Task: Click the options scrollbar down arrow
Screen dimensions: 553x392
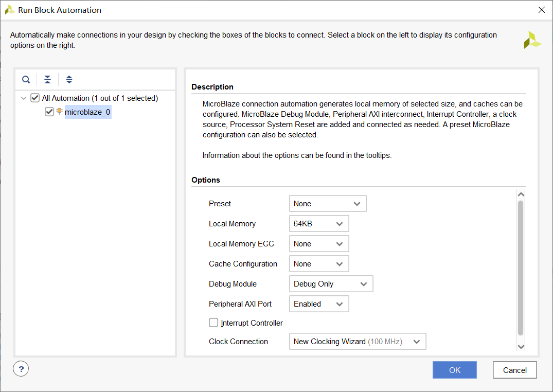Action: (x=521, y=347)
